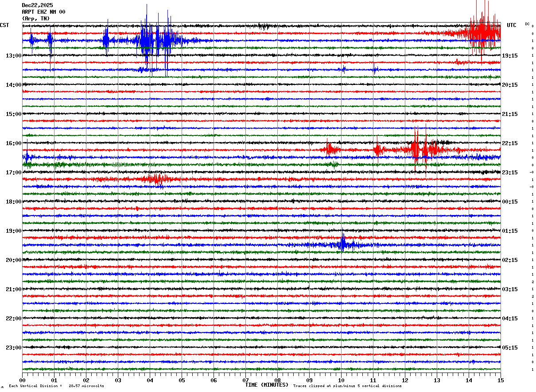Click minute tick label 04

coord(150,380)
